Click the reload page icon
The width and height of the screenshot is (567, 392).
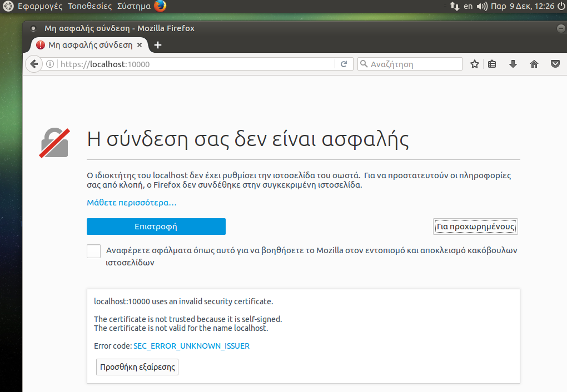point(344,64)
